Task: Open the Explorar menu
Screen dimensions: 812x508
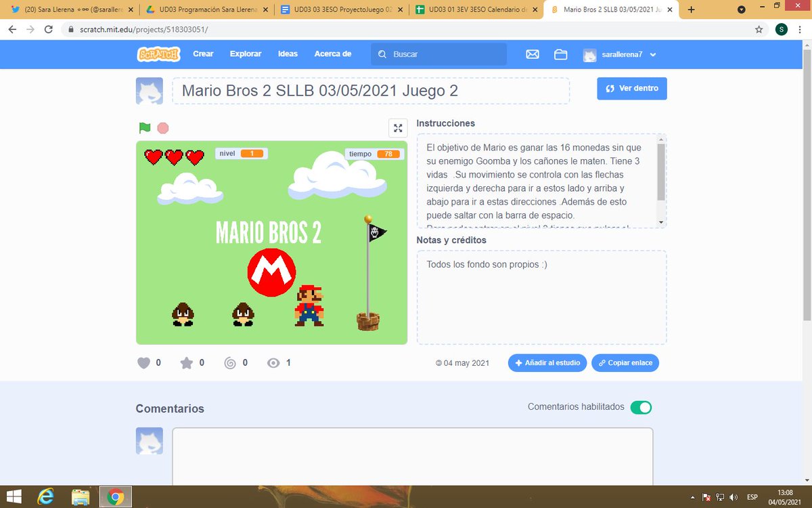Action: pyautogui.click(x=246, y=54)
